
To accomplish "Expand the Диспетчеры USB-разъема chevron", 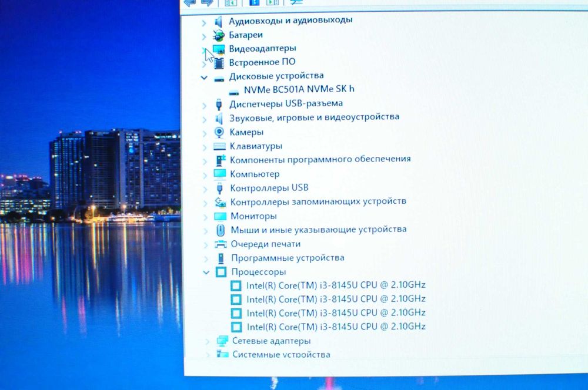I will click(x=205, y=106).
